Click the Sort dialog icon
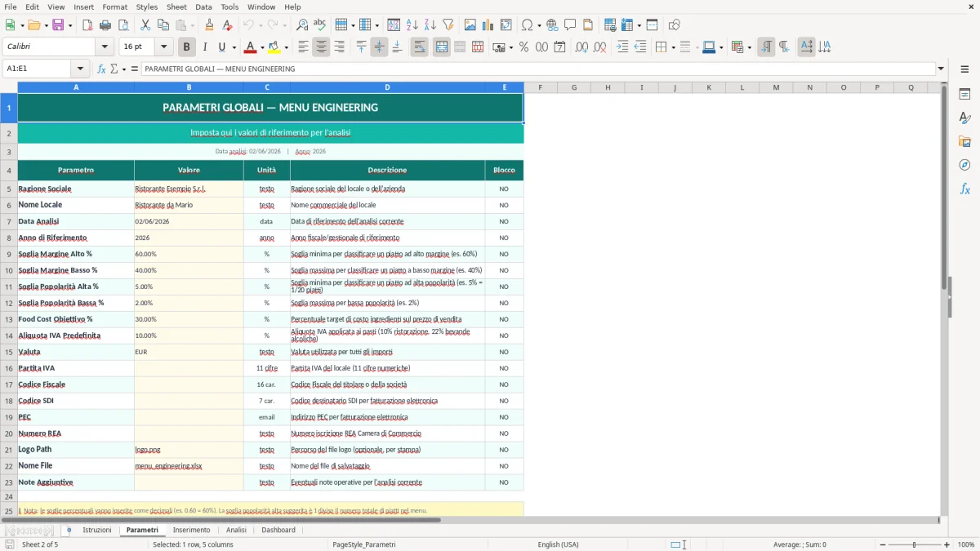 394,25
